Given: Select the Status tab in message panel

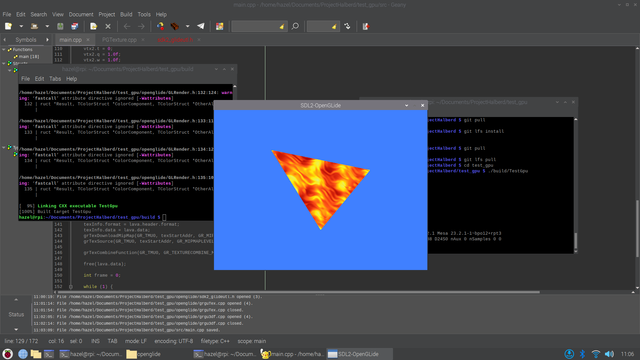Looking at the screenshot, I should tap(16, 314).
